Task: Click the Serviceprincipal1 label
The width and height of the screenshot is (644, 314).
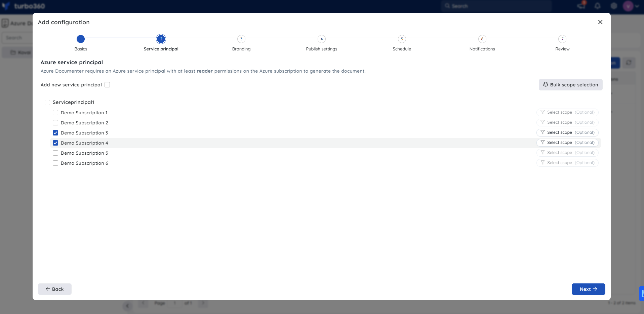Action: pyautogui.click(x=74, y=102)
